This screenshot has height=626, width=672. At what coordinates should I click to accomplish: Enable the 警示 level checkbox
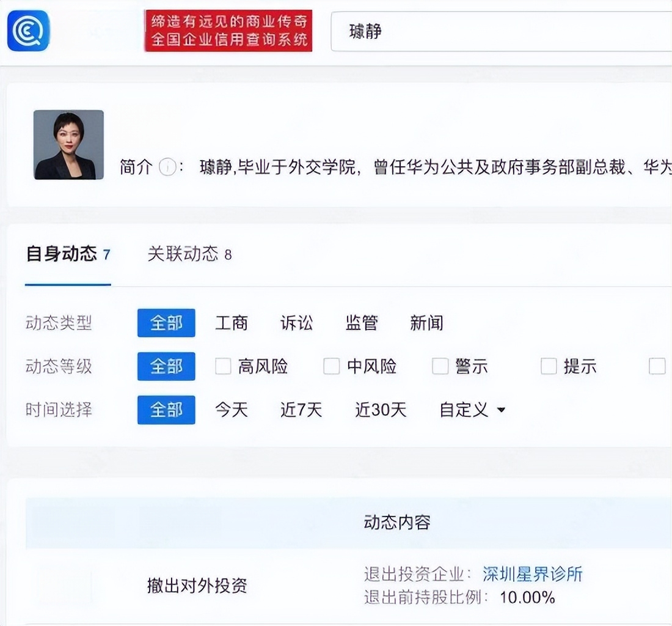[440, 367]
